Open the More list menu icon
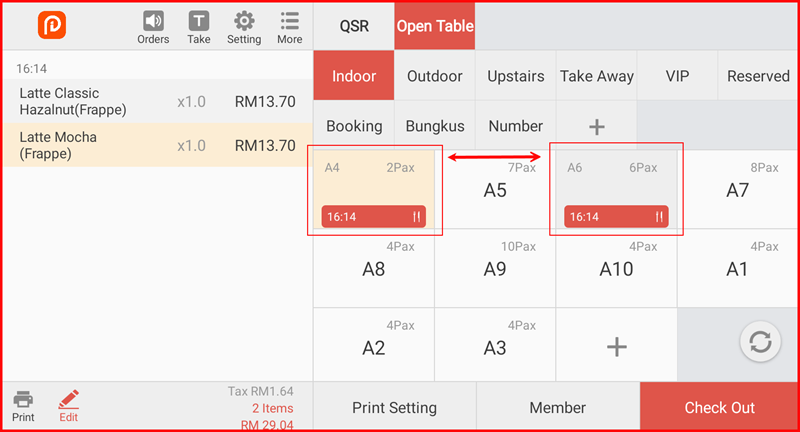 (290, 28)
